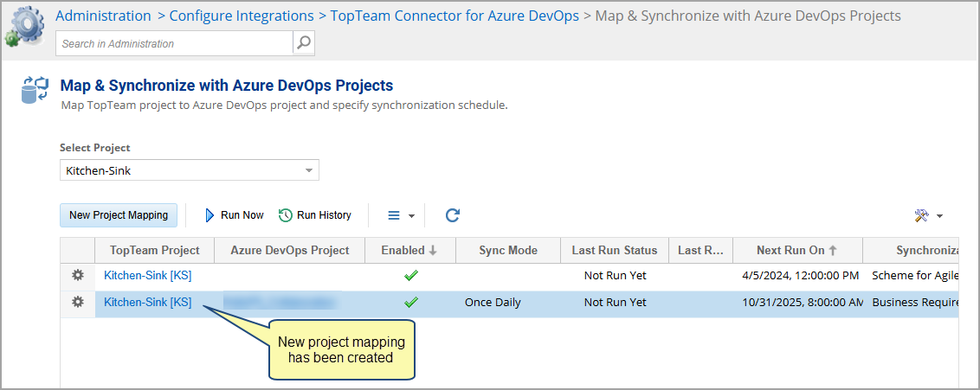Image resolution: width=980 pixels, height=390 pixels.
Task: Navigate to TopTeam Connector for Azure DevOps
Action: [455, 16]
